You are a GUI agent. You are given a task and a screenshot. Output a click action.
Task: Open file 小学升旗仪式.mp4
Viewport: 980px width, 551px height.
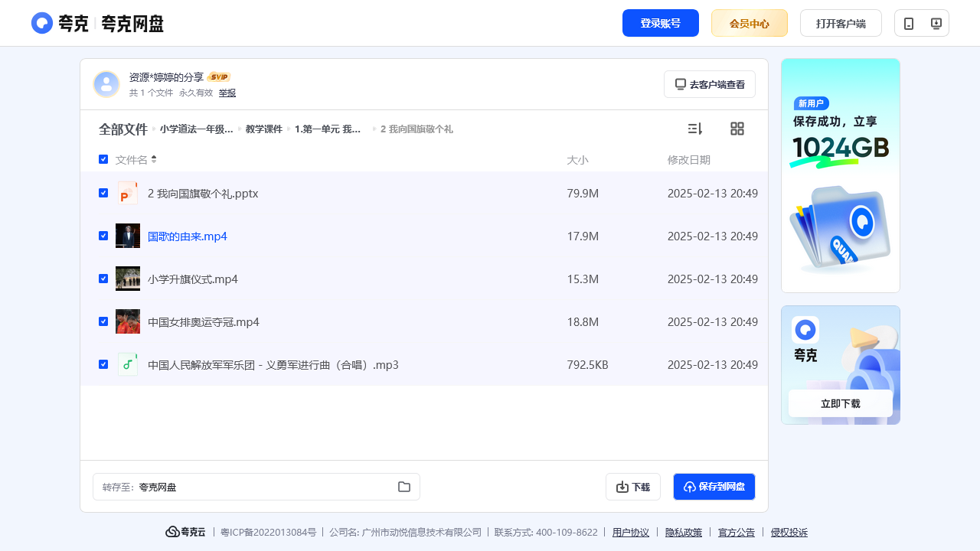coord(193,279)
